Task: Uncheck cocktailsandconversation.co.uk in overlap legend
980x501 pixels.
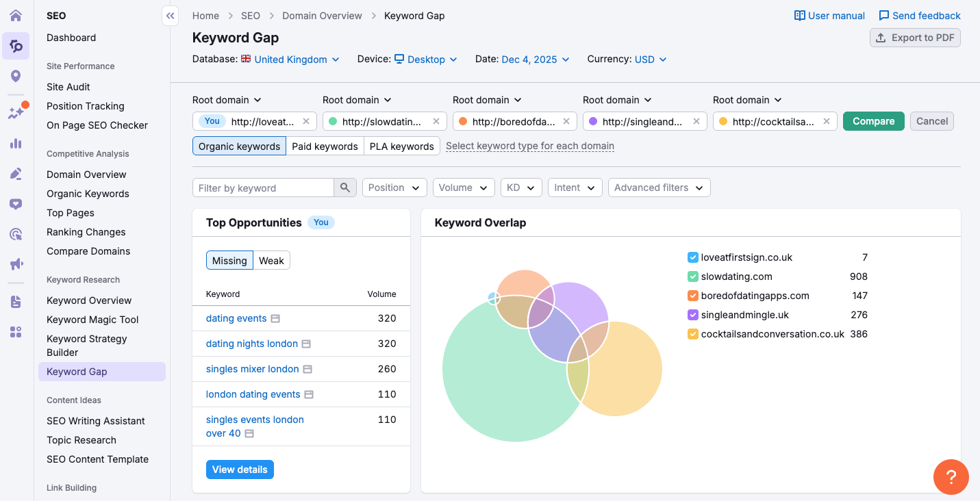Action: (692, 334)
